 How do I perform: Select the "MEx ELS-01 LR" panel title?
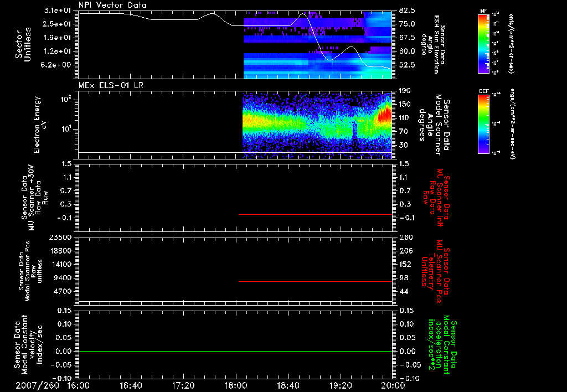pos(111,85)
